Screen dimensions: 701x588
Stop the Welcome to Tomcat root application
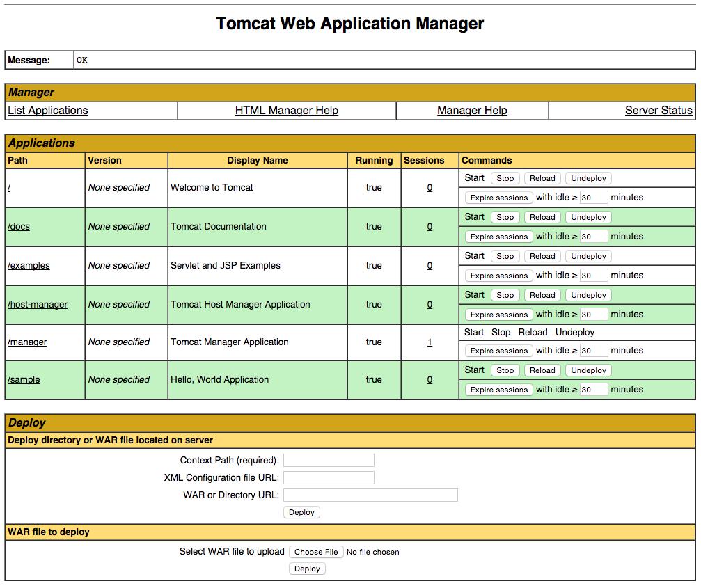[x=505, y=177]
